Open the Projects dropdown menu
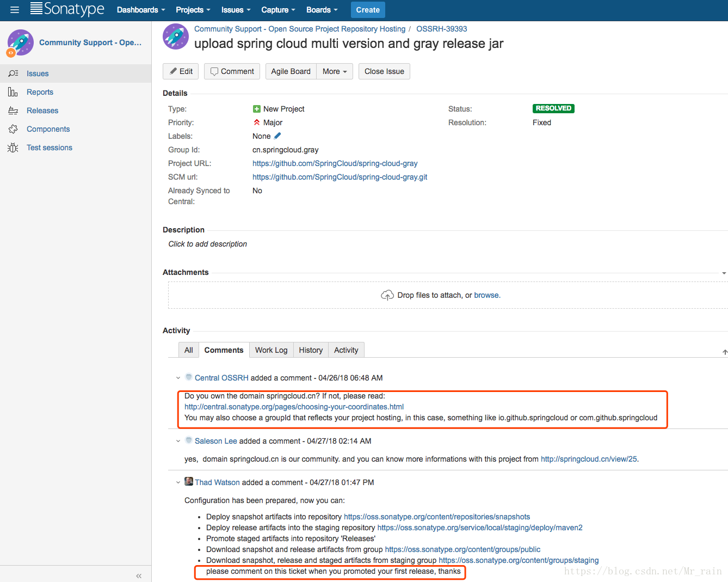 pos(193,10)
